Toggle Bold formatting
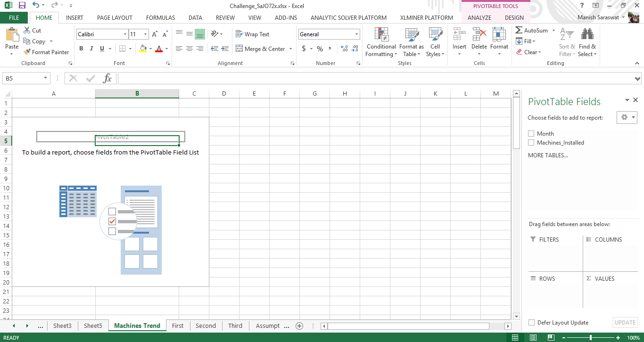The image size is (644, 342). coord(81,49)
